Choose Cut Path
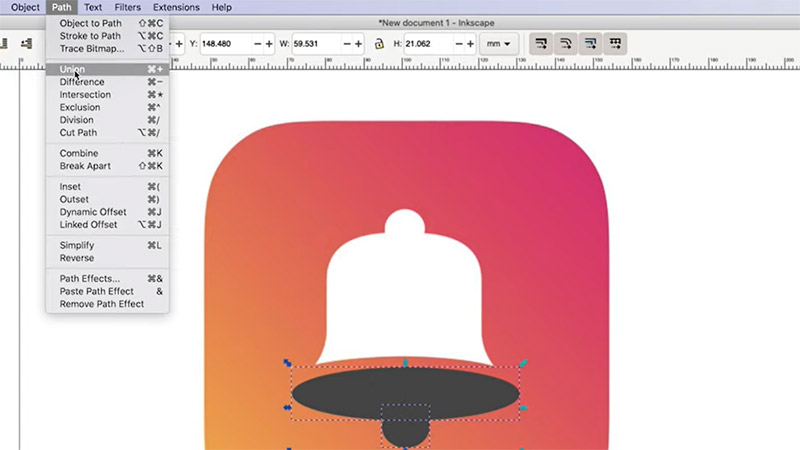The height and width of the screenshot is (450, 800). tap(107, 133)
